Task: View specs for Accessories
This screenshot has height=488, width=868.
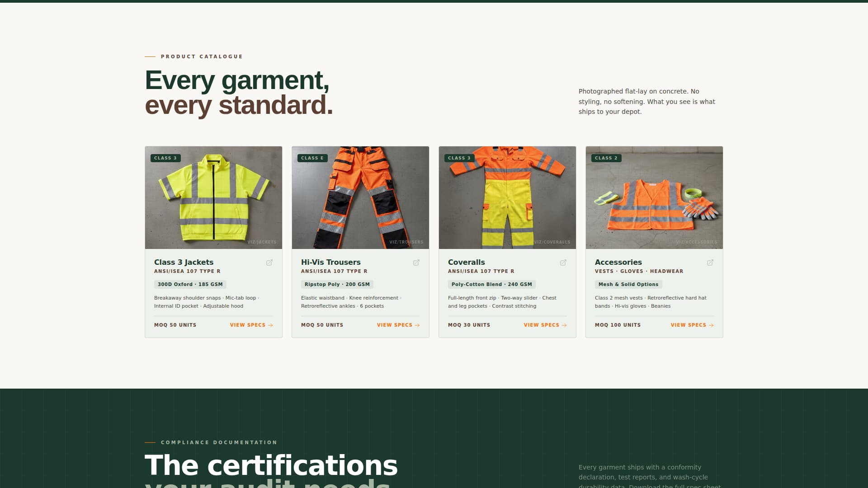Action: point(688,325)
